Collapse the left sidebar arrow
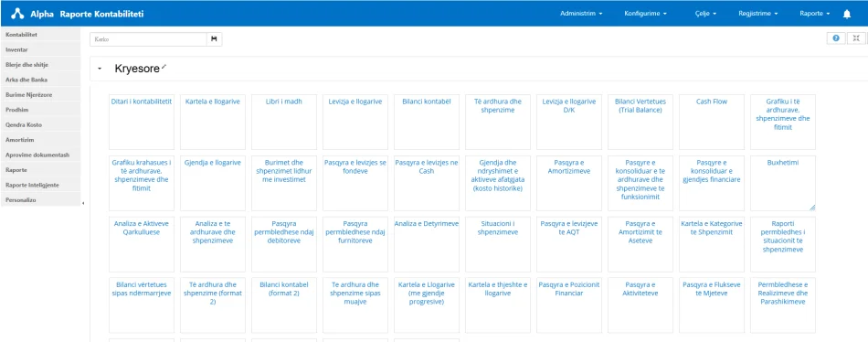The height and width of the screenshot is (342, 868). pyautogui.click(x=83, y=203)
